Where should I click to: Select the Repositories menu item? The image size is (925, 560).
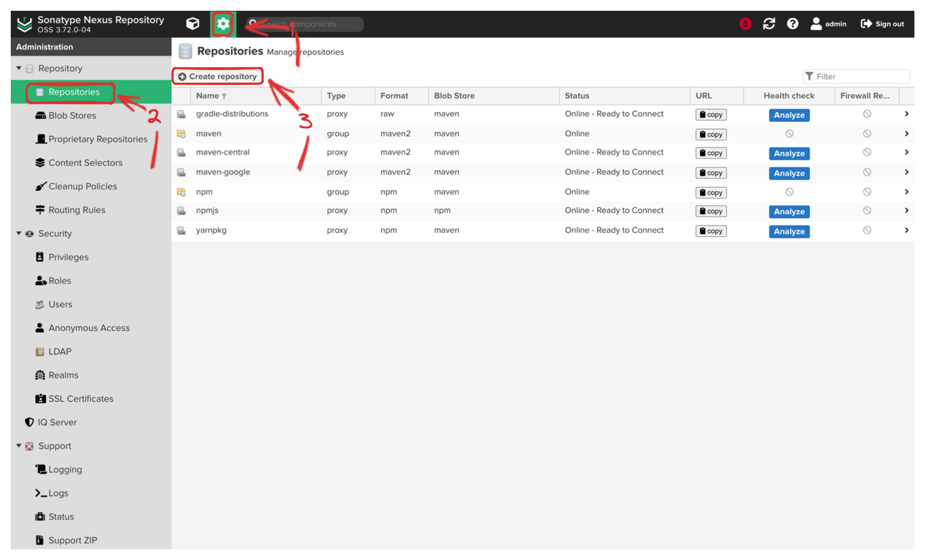click(x=75, y=92)
